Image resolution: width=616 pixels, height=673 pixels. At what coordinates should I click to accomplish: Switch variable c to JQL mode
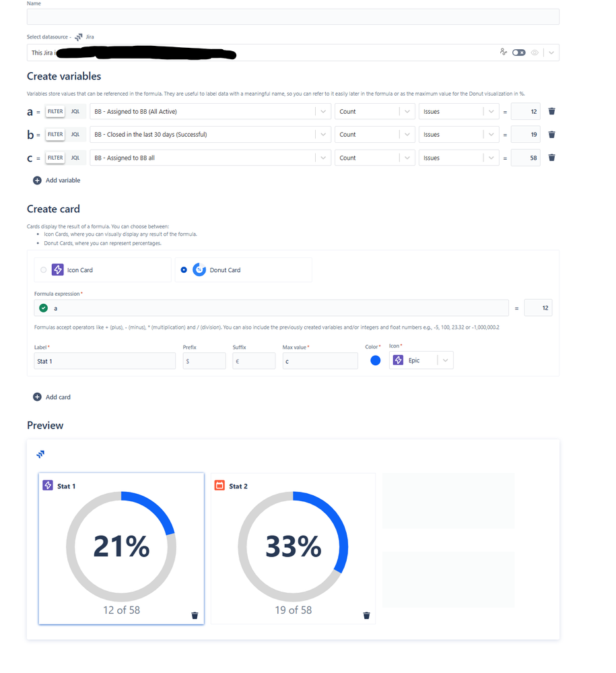75,158
